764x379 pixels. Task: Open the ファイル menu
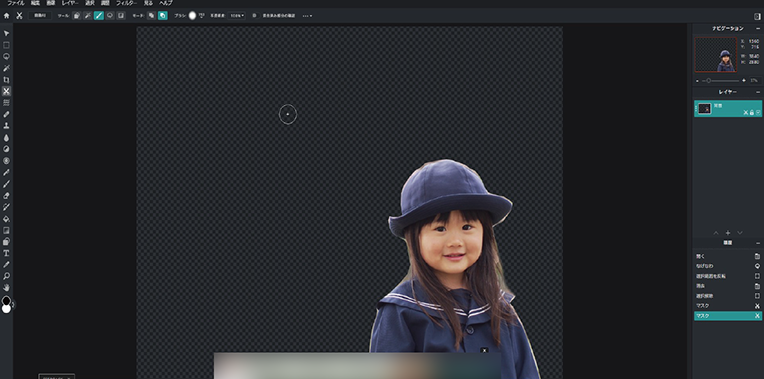click(16, 3)
